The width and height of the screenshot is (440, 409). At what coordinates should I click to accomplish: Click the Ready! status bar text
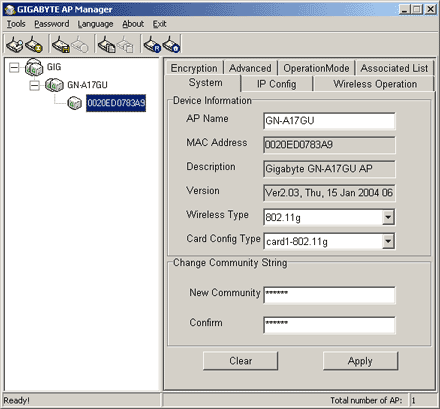click(x=17, y=400)
